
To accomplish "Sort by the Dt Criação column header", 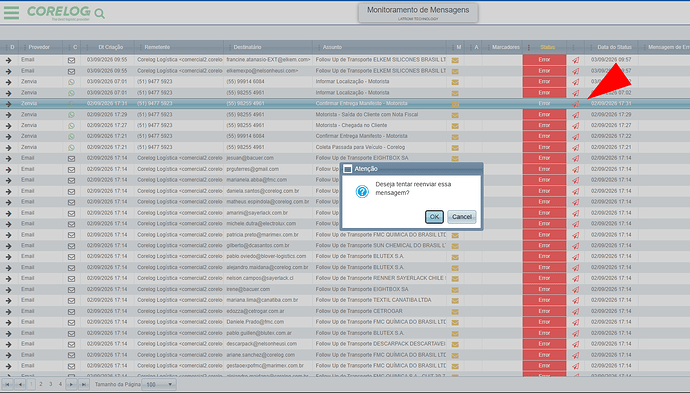I will coord(110,47).
